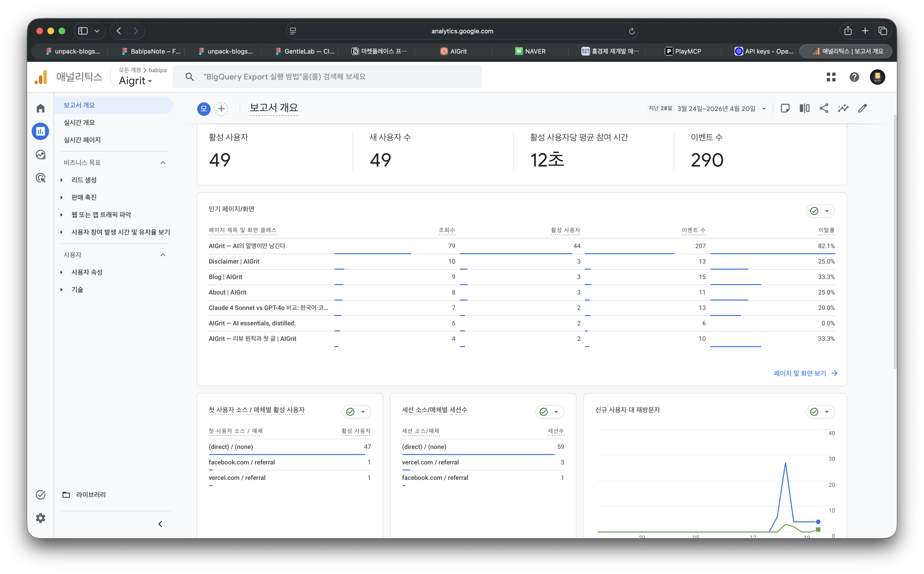Open the Advertising icon in left rail
Viewport: 924px width, 574px height.
pyautogui.click(x=41, y=178)
